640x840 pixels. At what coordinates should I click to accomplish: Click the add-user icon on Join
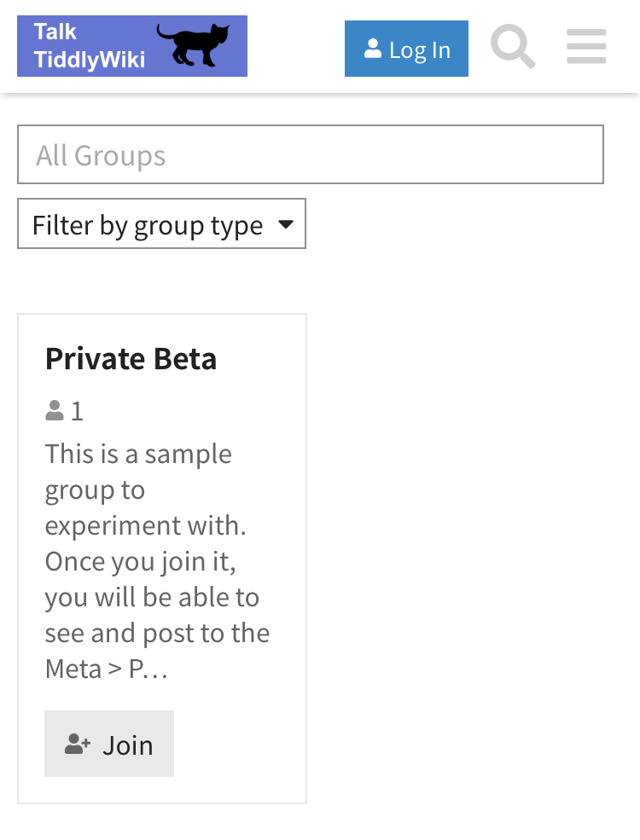[x=78, y=744]
